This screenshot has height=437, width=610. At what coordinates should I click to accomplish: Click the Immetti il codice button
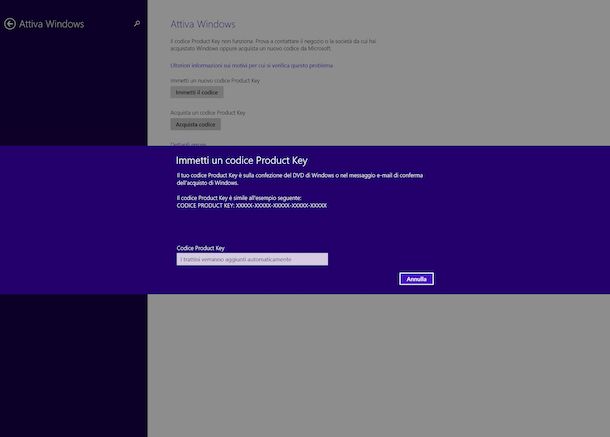[x=193, y=92]
